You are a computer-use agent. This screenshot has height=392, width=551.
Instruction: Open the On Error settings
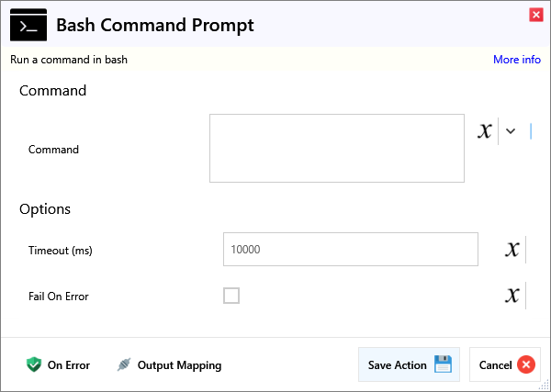point(68,364)
